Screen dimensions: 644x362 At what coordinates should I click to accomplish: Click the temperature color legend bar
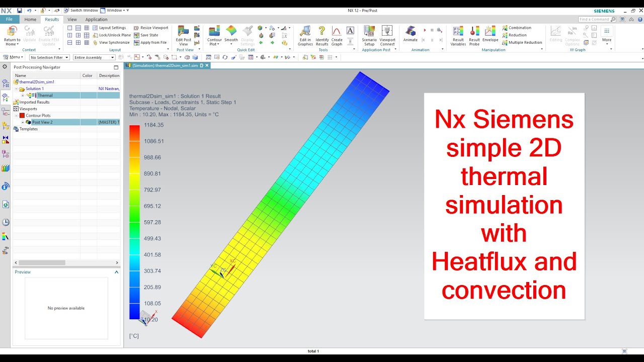click(134, 222)
